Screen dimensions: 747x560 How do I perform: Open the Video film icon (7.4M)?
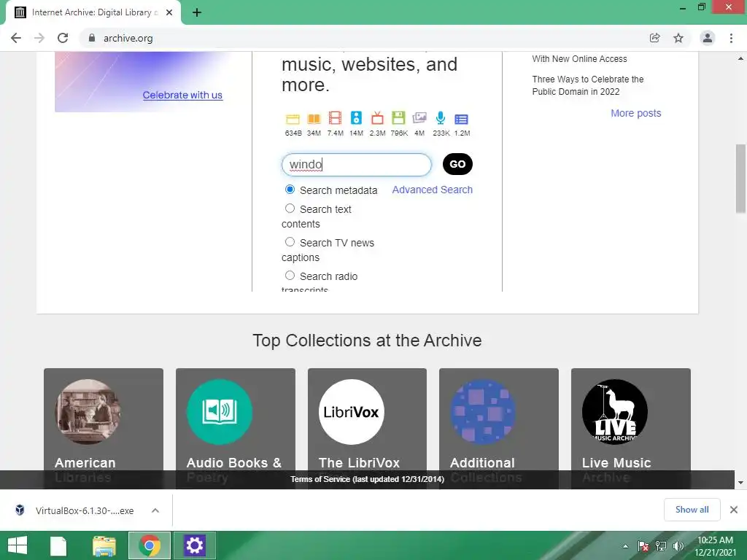(x=335, y=118)
